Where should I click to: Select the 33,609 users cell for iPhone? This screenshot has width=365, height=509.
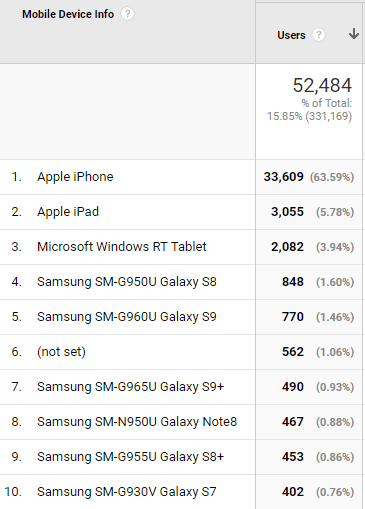(283, 177)
